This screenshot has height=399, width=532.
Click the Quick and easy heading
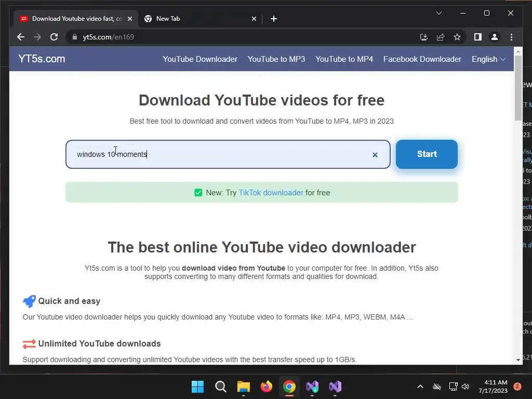click(x=69, y=301)
